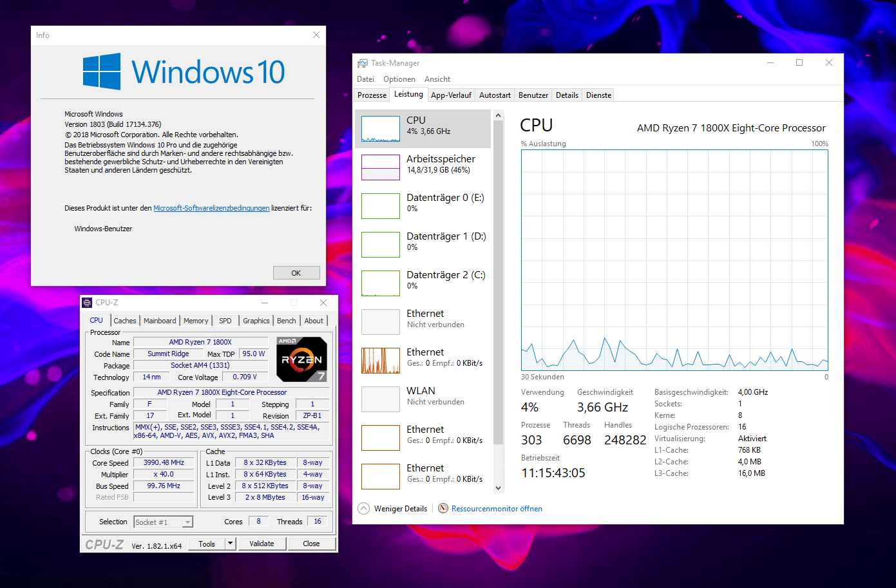Switch to the Benutzer tab
Image resolution: width=896 pixels, height=588 pixels.
point(533,95)
